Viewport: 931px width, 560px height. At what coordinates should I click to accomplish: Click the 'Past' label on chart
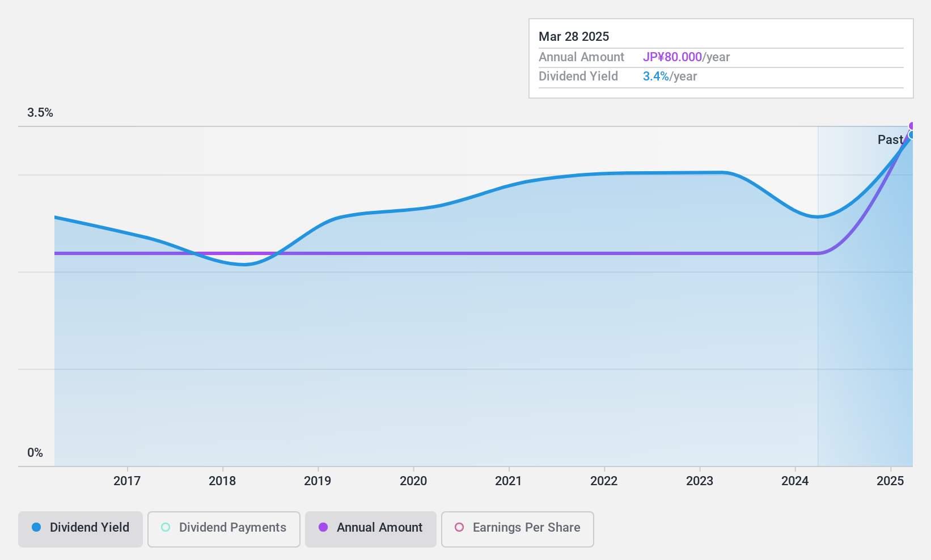(890, 139)
